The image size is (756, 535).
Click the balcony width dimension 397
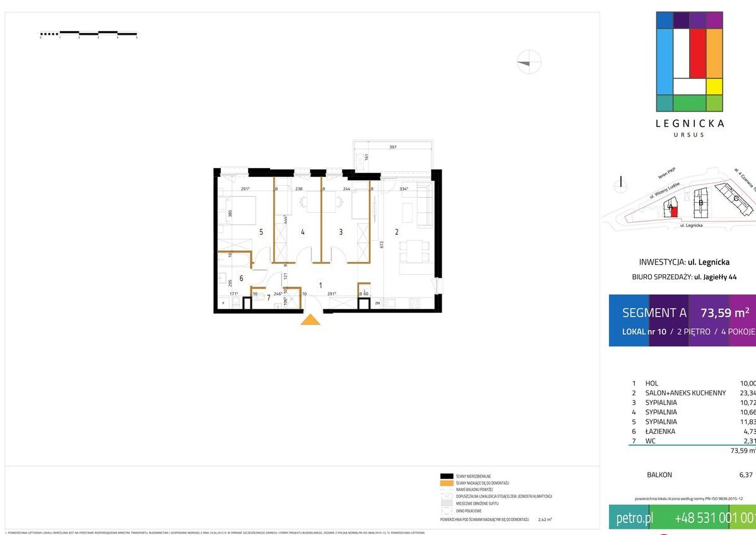click(393, 147)
